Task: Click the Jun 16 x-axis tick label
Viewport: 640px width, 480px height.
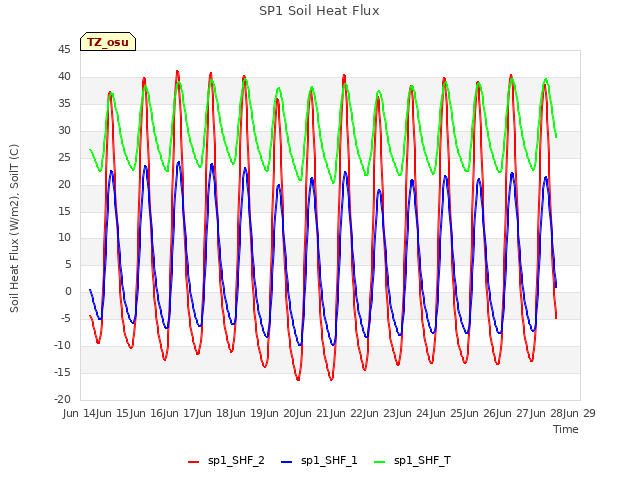Action: pyautogui.click(x=147, y=413)
